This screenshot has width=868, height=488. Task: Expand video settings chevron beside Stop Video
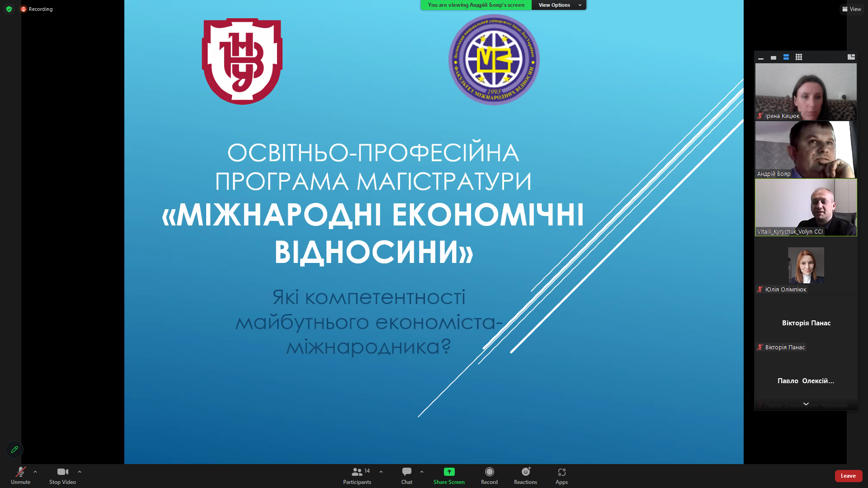pos(80,472)
